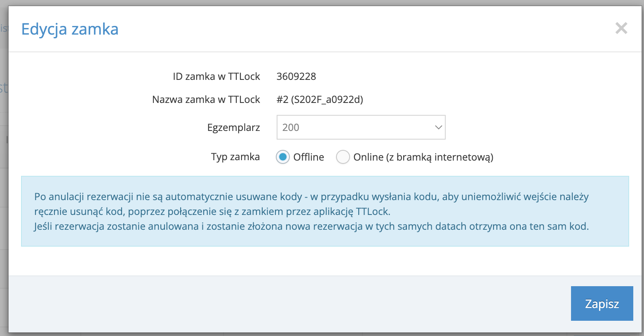Click the ID zamka w TTLock label
This screenshot has height=336, width=644.
point(216,76)
